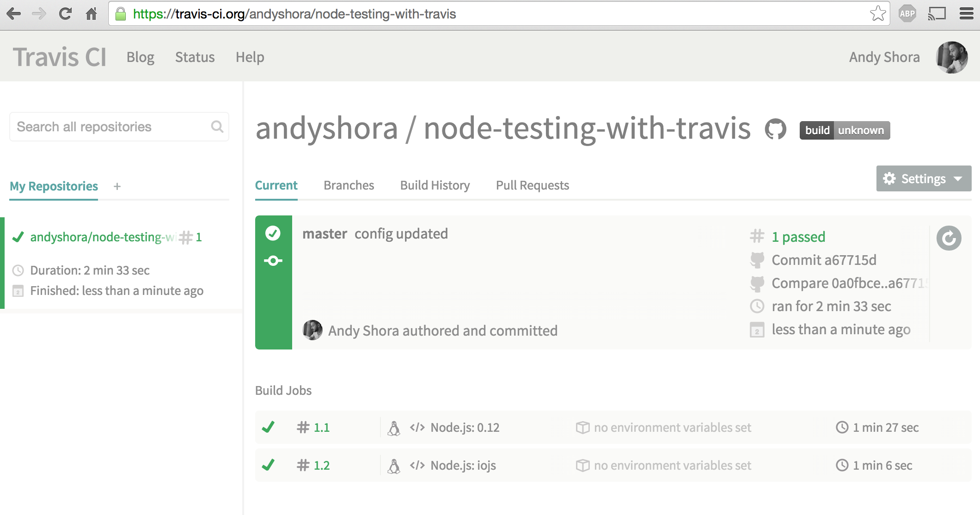Click the build unknown status badge

844,130
